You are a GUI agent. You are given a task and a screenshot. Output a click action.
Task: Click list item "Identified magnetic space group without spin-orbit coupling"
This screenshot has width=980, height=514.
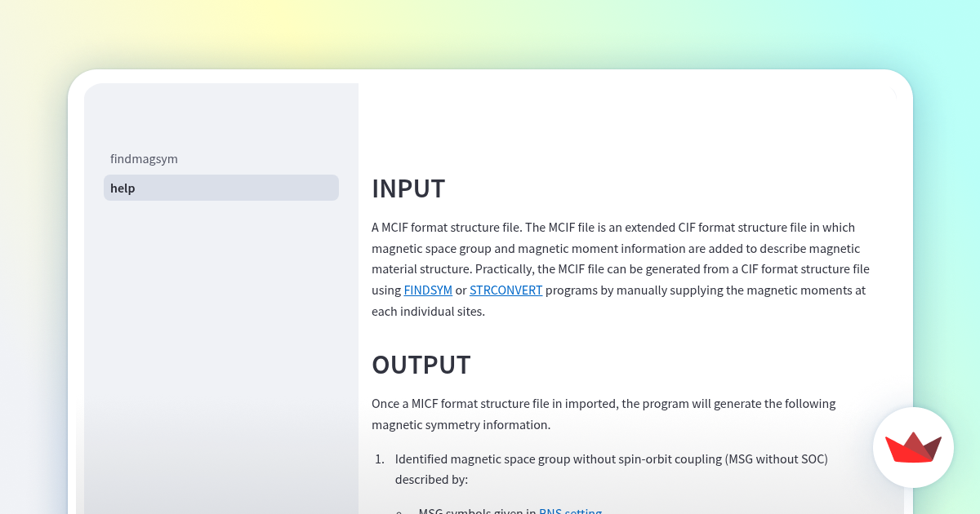tap(612, 469)
